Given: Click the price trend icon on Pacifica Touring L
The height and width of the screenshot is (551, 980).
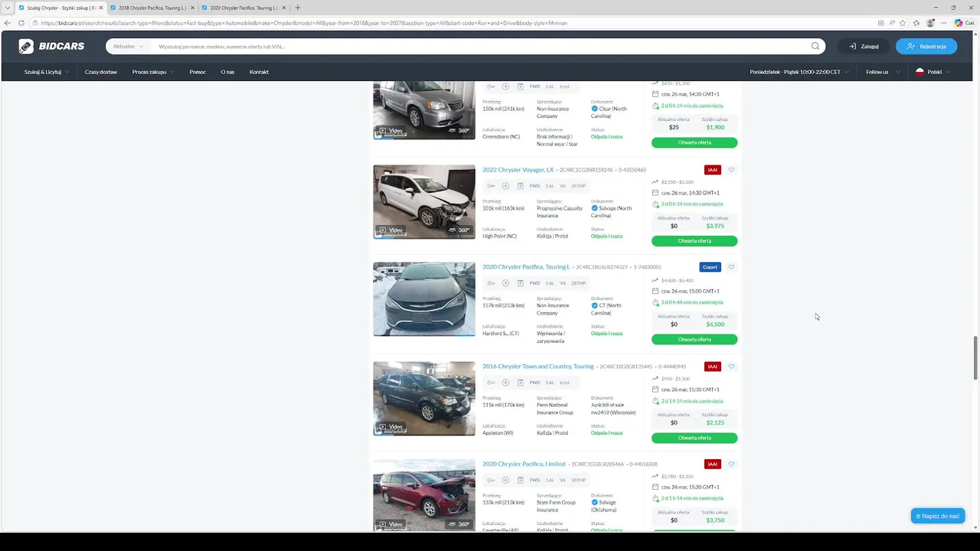Looking at the screenshot, I should pyautogui.click(x=655, y=280).
